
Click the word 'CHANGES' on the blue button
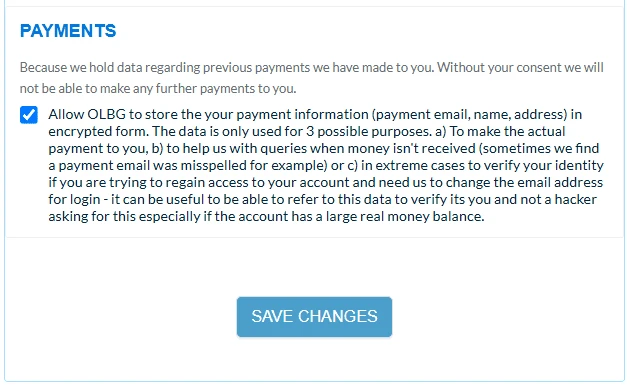point(338,316)
